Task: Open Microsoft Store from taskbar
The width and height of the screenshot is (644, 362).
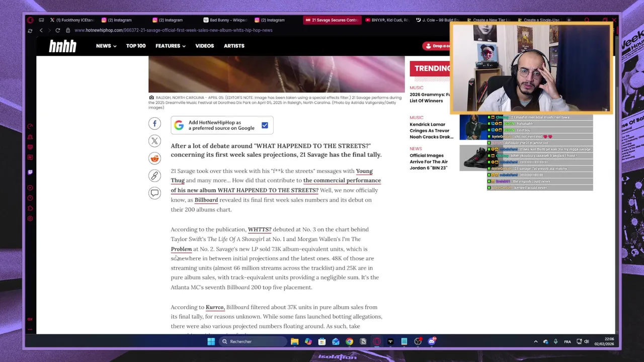Action: (322, 341)
